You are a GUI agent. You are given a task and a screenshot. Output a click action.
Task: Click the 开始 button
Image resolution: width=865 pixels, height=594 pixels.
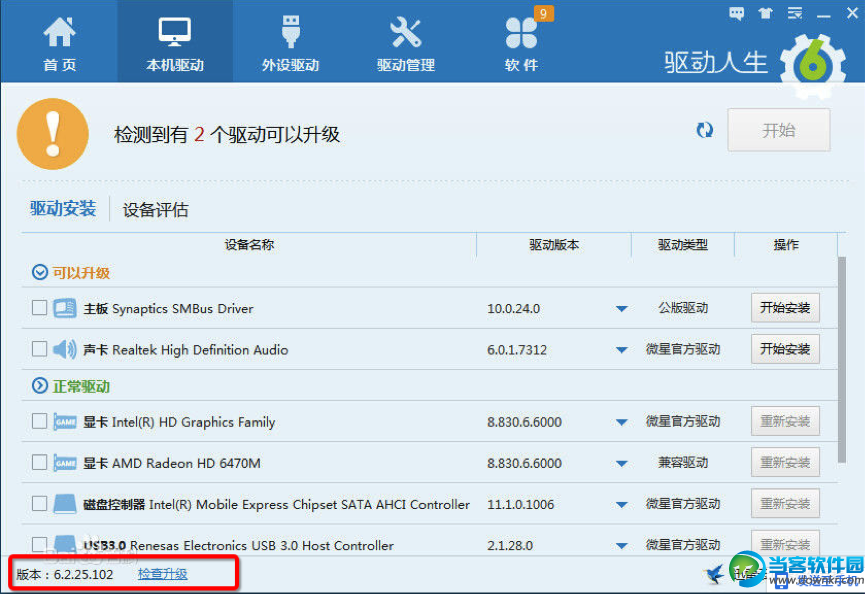coord(778,130)
